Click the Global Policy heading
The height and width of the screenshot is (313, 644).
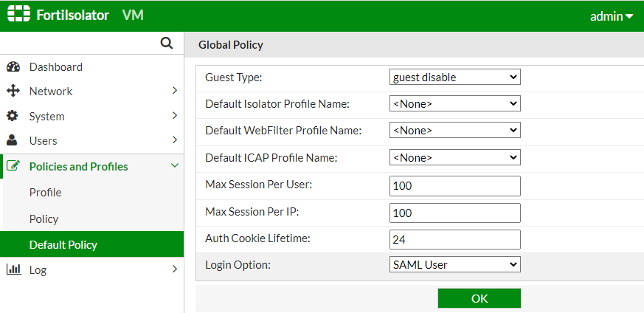point(230,45)
